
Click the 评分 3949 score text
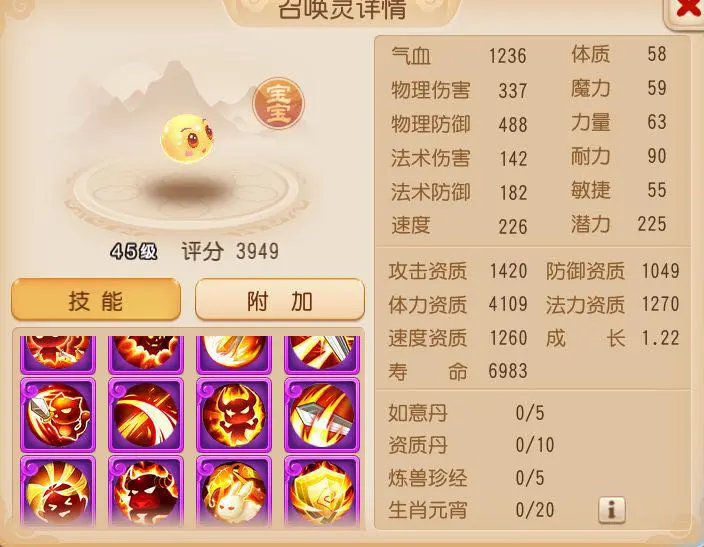[x=230, y=251]
